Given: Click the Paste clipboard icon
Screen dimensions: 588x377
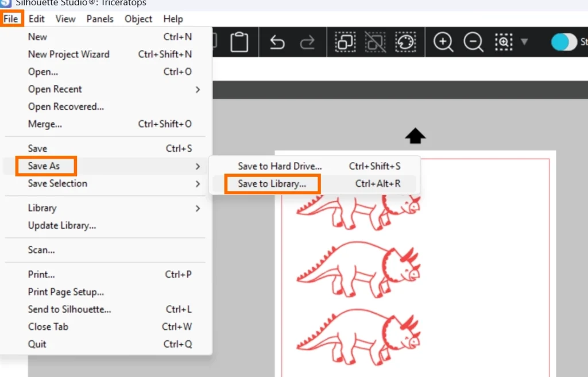Looking at the screenshot, I should tap(239, 42).
